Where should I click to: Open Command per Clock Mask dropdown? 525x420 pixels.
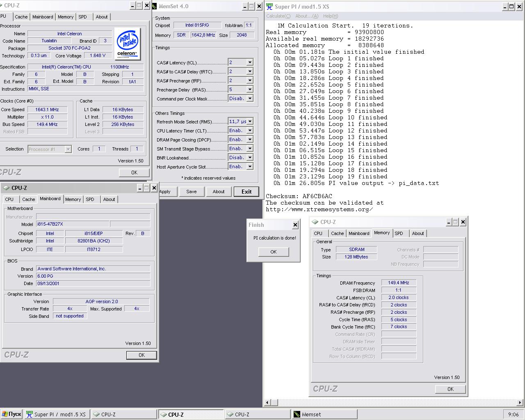click(x=250, y=98)
